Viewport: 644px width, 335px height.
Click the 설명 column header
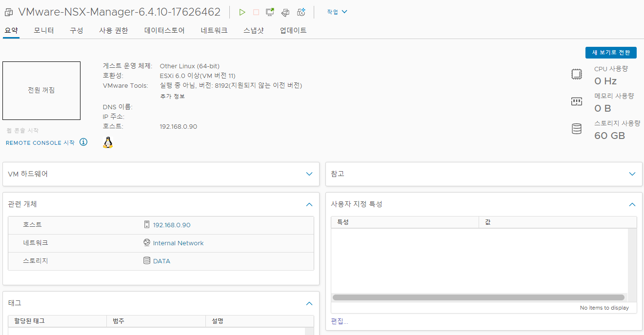(x=260, y=321)
